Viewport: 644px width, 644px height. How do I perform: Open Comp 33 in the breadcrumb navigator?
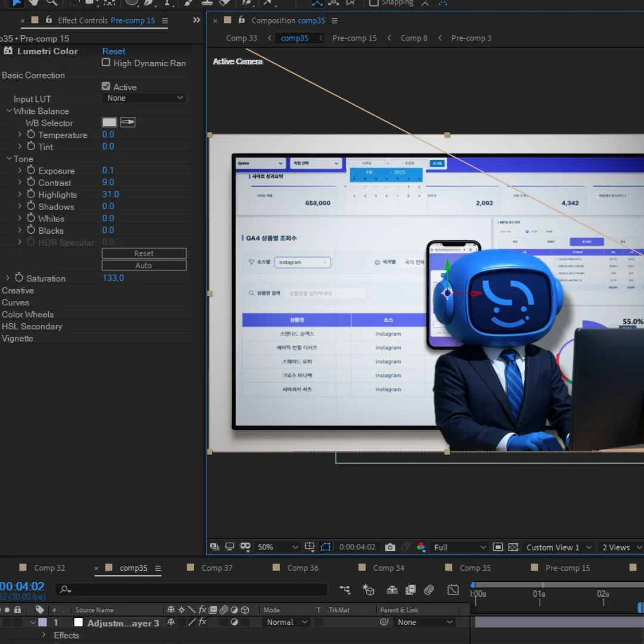click(x=241, y=38)
